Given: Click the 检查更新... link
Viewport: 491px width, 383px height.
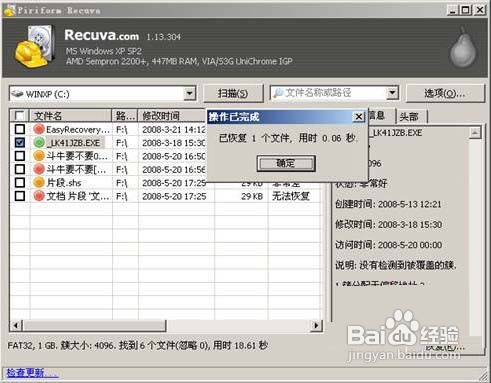Looking at the screenshot, I should (x=32, y=373).
